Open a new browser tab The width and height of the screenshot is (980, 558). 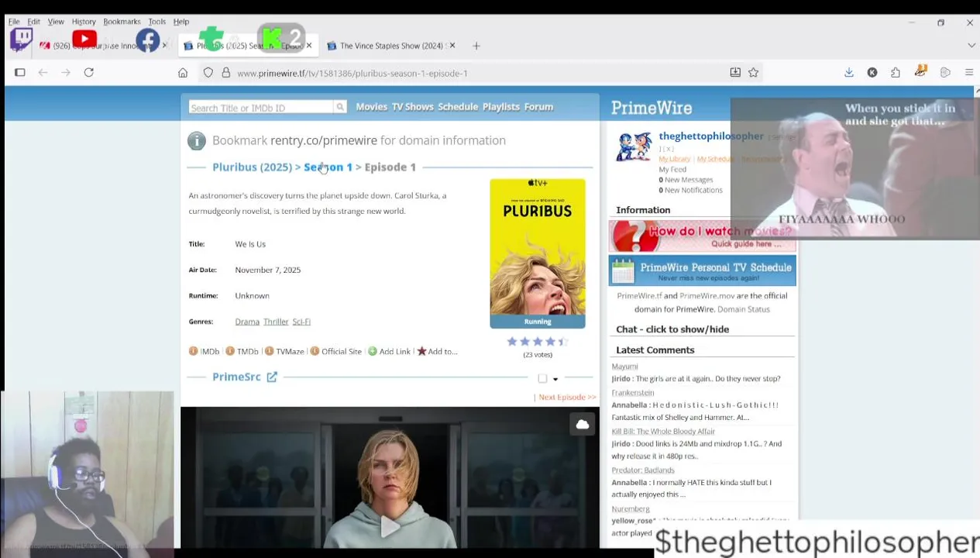(476, 46)
